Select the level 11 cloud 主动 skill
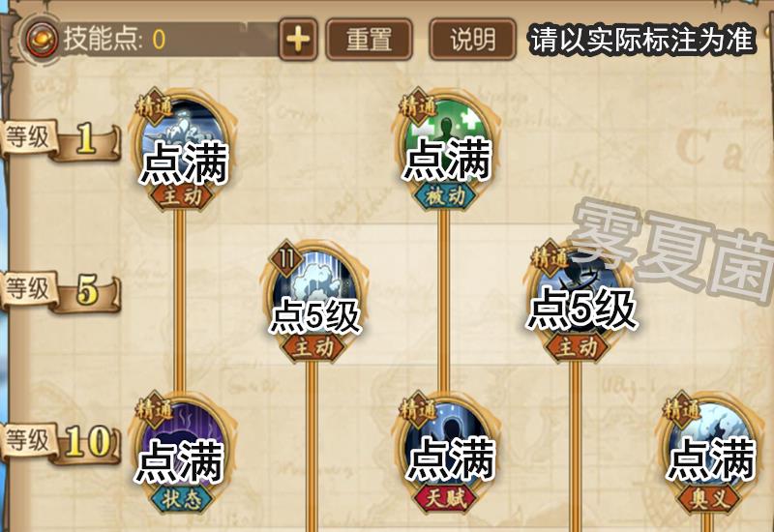 point(313,301)
